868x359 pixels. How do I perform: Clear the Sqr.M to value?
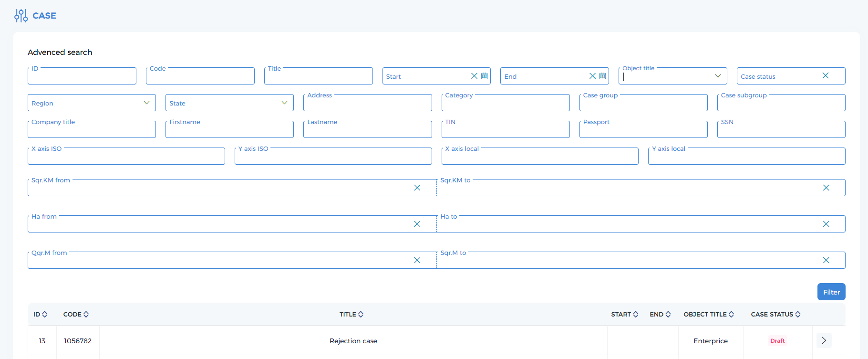[x=826, y=260]
